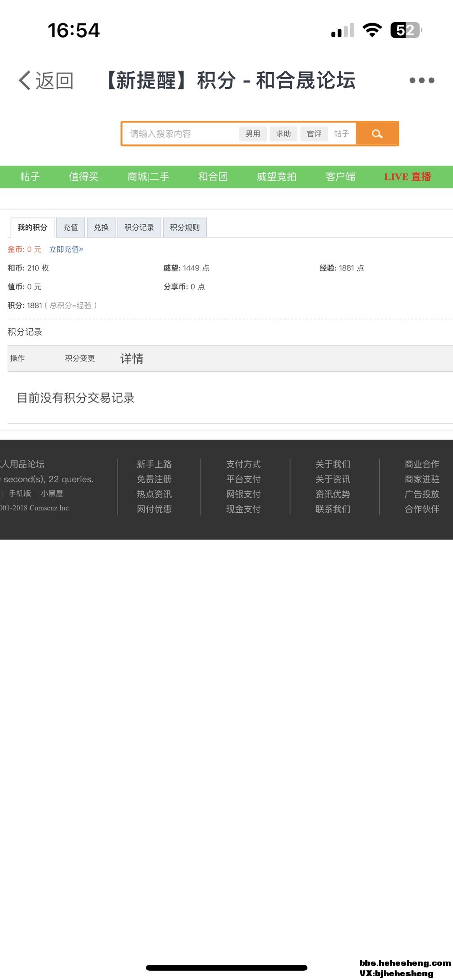Viewport: 453px width, 980px height.
Task: Open 值得买 in the green navigation bar
Action: pos(83,177)
